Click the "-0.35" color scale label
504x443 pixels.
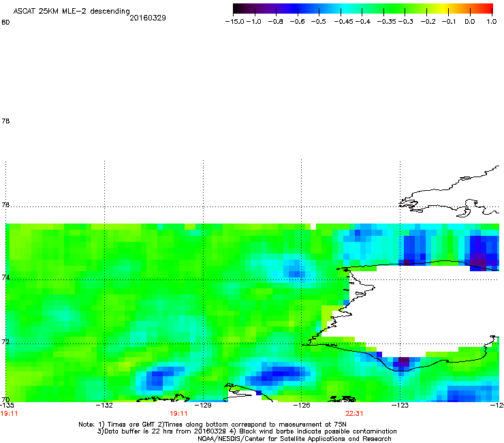click(x=387, y=22)
